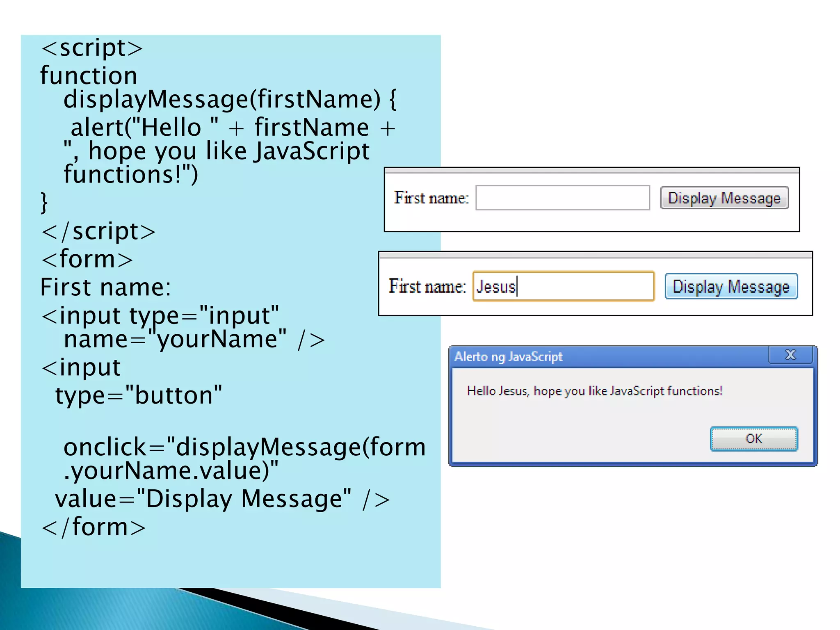
Task: Click the opening <script> tag line
Action: coord(92,48)
